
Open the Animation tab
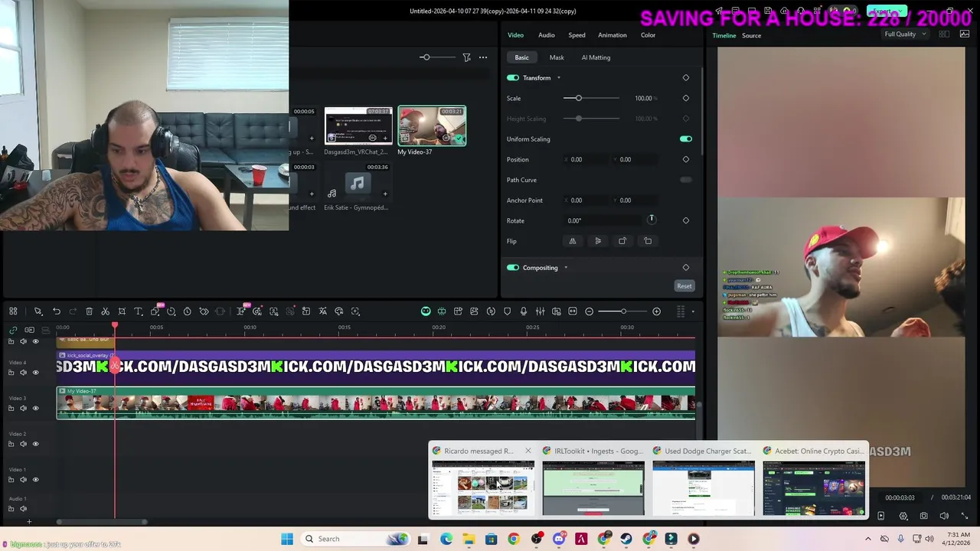click(612, 35)
